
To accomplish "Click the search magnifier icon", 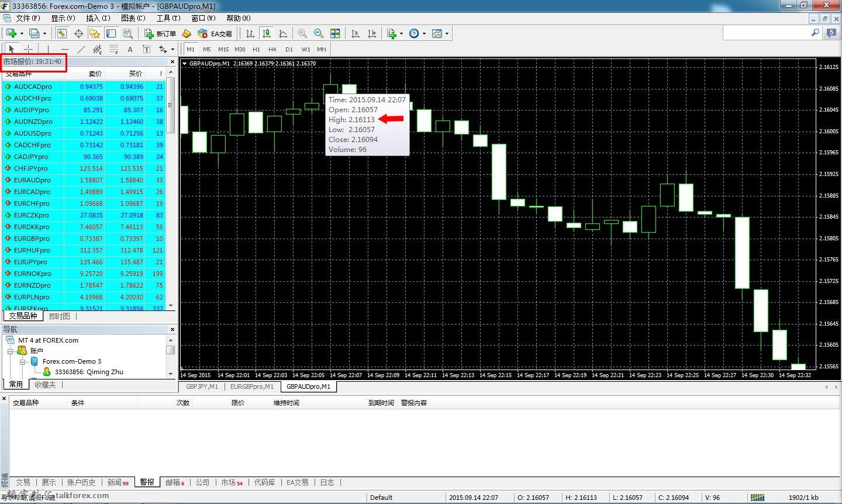I will coord(815,33).
